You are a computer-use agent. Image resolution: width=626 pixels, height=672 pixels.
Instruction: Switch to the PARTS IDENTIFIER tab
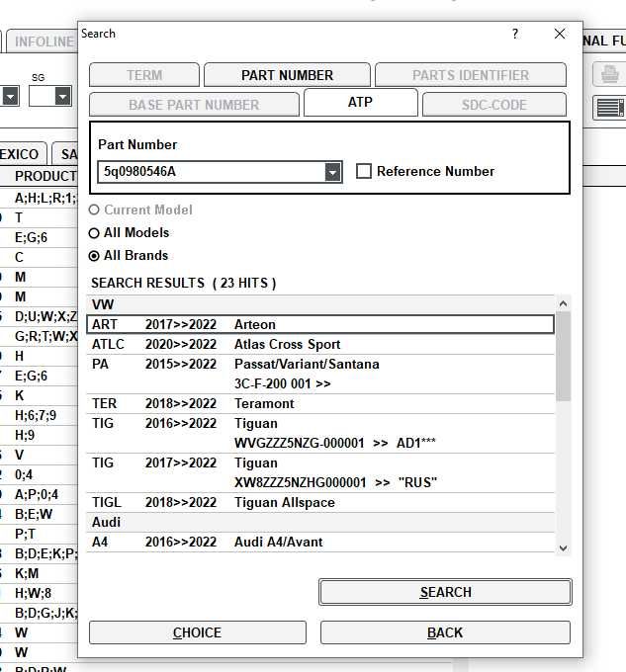(471, 75)
